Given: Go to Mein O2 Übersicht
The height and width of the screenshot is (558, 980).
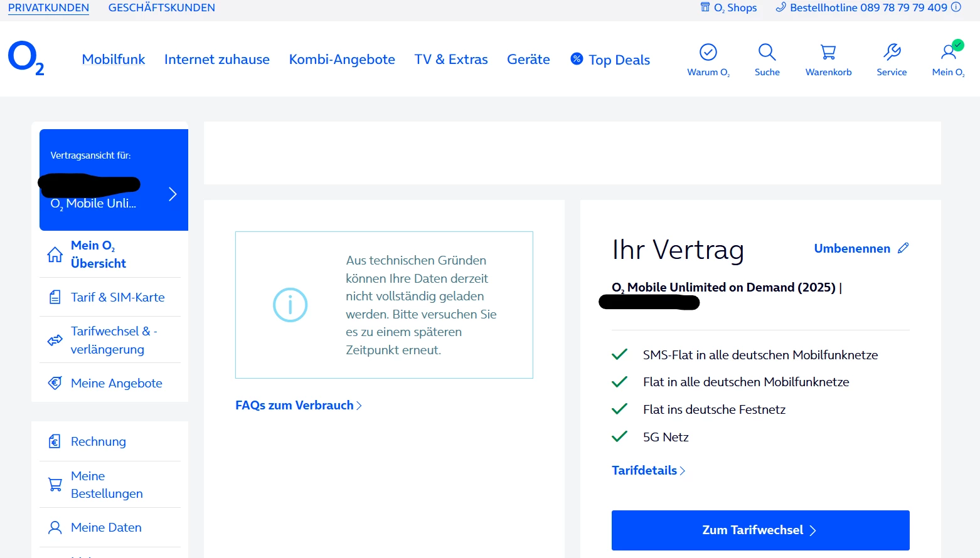Looking at the screenshot, I should [x=99, y=255].
